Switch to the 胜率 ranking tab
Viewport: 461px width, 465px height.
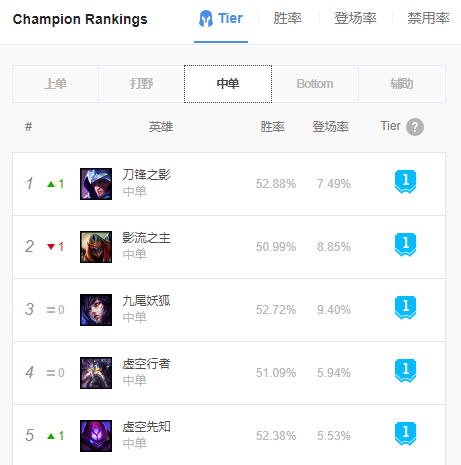pyautogui.click(x=287, y=18)
